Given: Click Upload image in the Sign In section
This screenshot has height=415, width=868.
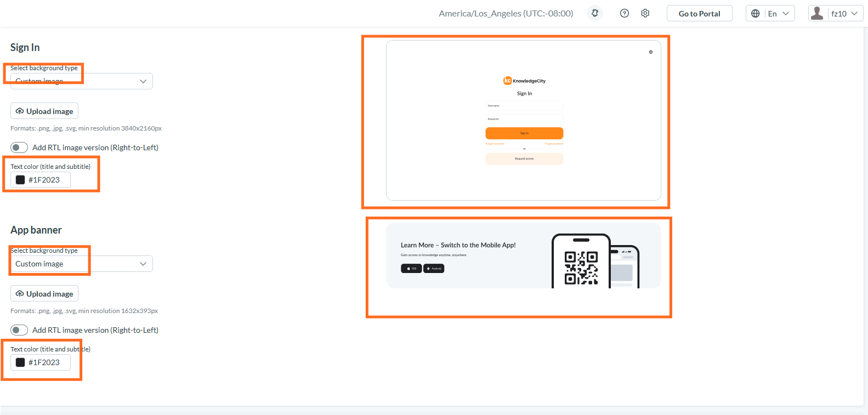Looking at the screenshot, I should [x=44, y=111].
